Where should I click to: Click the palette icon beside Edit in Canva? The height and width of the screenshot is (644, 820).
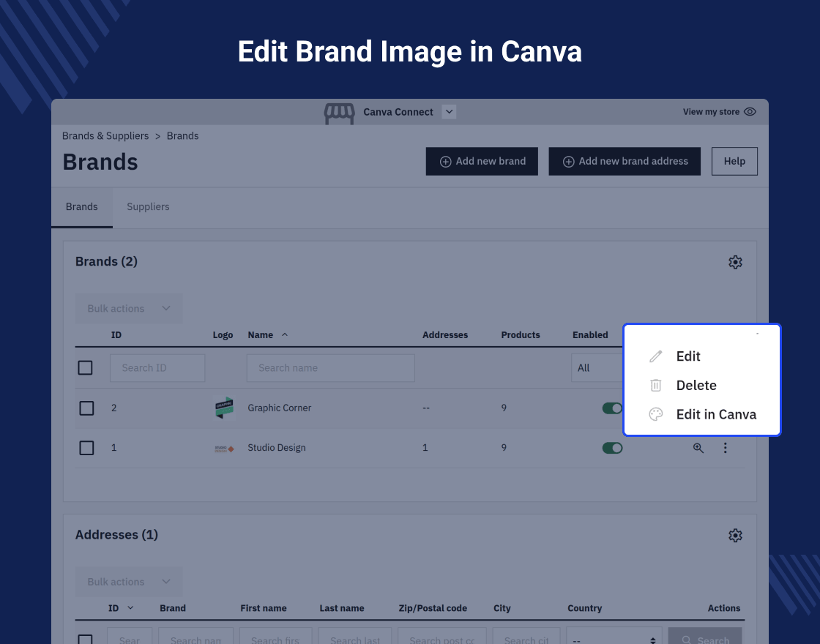click(656, 414)
